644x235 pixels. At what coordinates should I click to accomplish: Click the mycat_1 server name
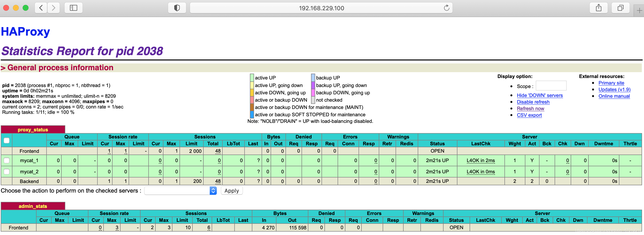pyautogui.click(x=29, y=160)
